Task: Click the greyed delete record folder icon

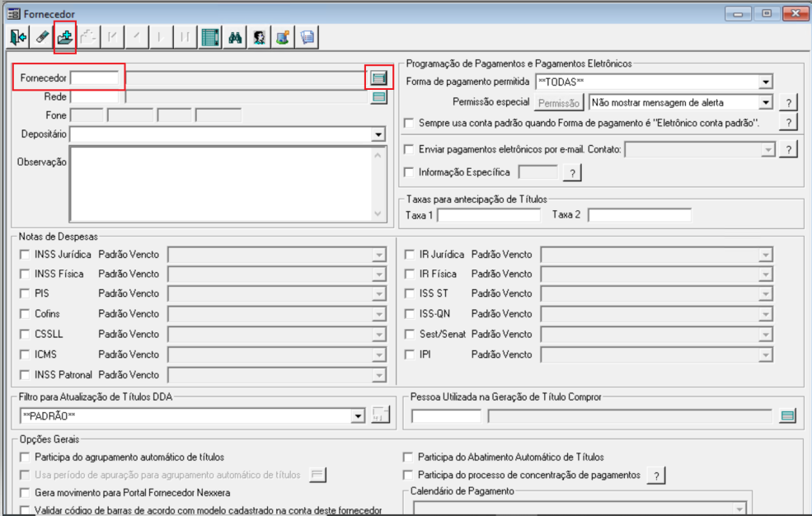Action: coord(88,37)
